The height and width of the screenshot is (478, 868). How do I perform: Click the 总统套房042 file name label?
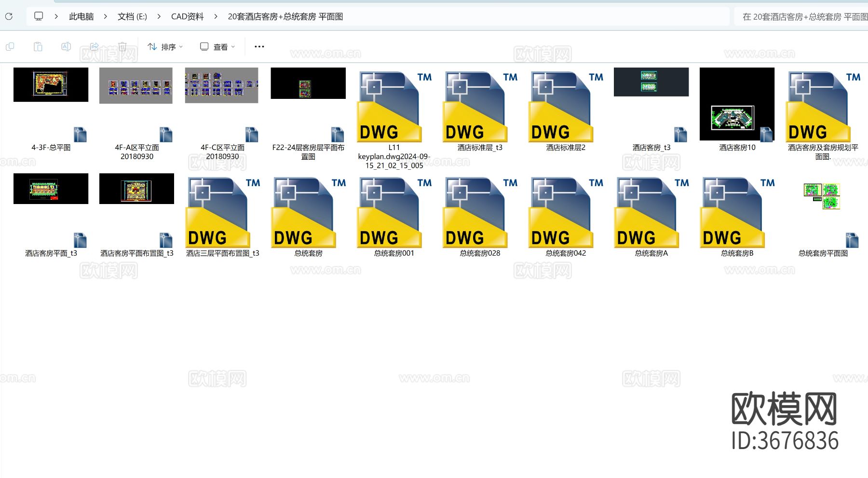point(566,253)
